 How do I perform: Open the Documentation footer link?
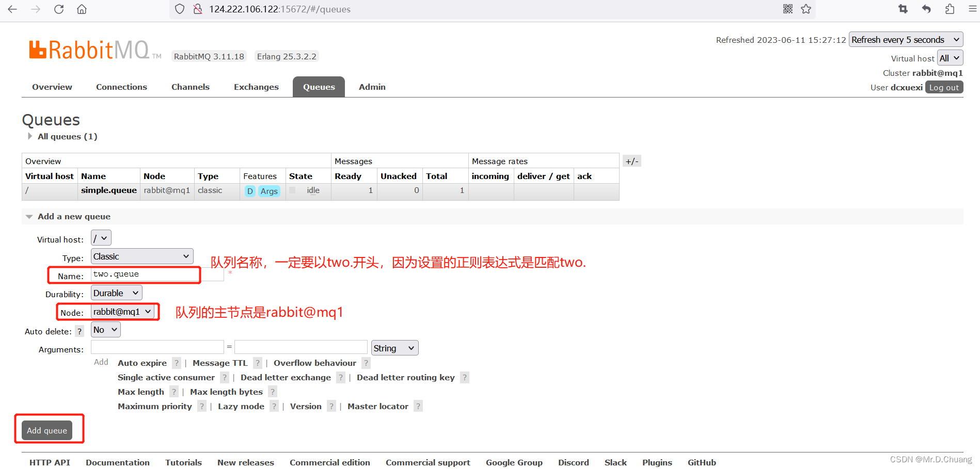pos(118,462)
